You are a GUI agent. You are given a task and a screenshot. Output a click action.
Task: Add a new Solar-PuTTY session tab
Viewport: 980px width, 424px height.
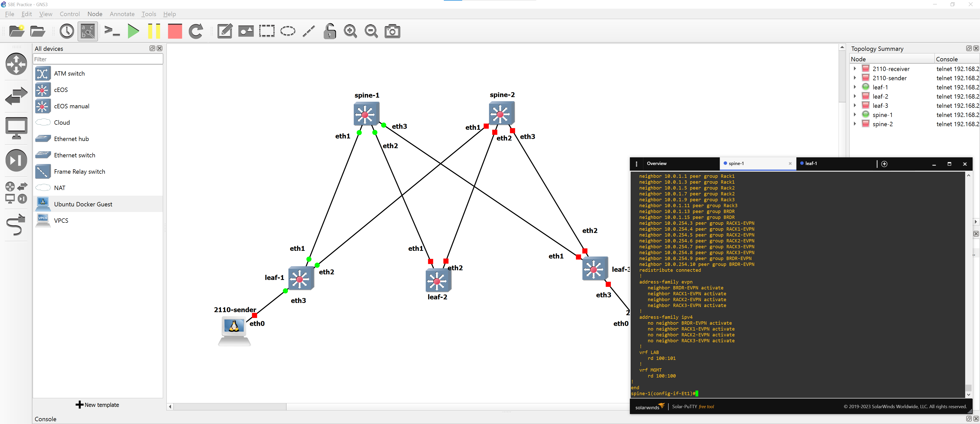884,164
